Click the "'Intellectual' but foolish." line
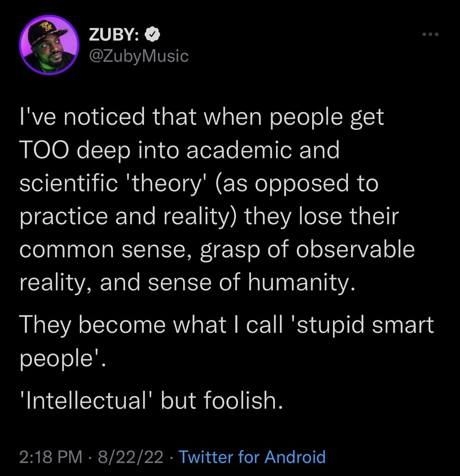Image resolution: width=460 pixels, height=476 pixels. pyautogui.click(x=151, y=401)
